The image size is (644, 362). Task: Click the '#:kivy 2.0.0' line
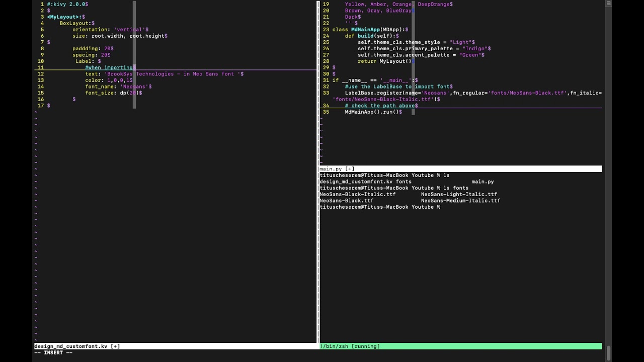(68, 4)
